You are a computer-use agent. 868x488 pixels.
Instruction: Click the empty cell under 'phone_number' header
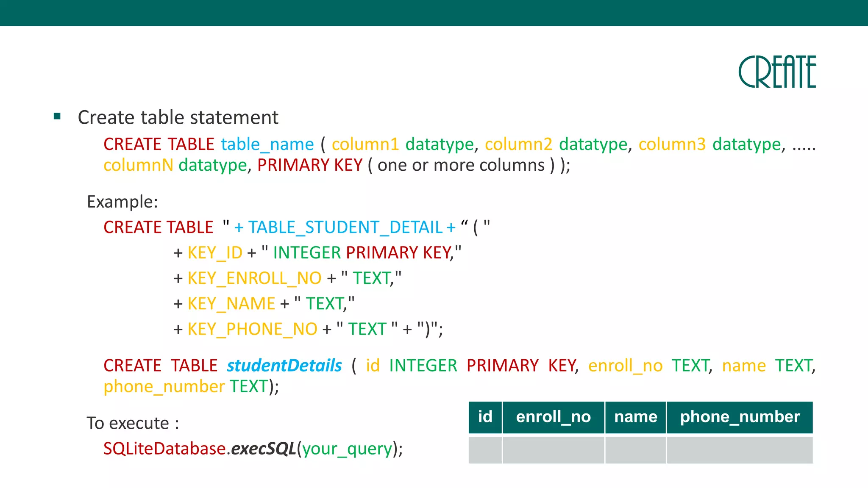[740, 450]
